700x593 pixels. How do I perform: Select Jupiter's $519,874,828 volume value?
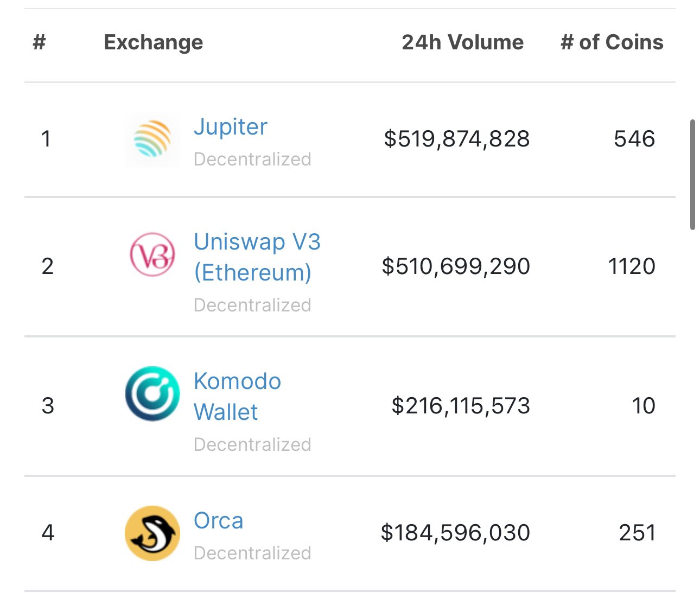click(x=457, y=139)
